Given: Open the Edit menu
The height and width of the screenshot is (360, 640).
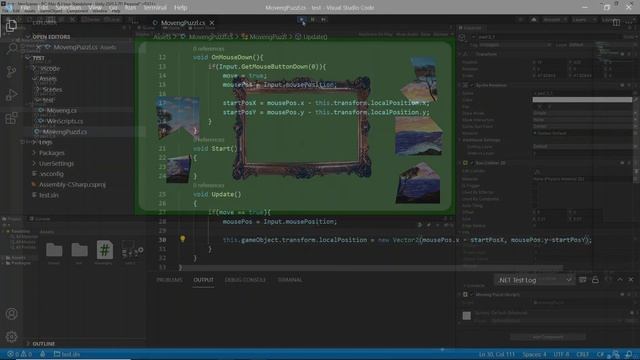Looking at the screenshot, I should pos(43,7).
